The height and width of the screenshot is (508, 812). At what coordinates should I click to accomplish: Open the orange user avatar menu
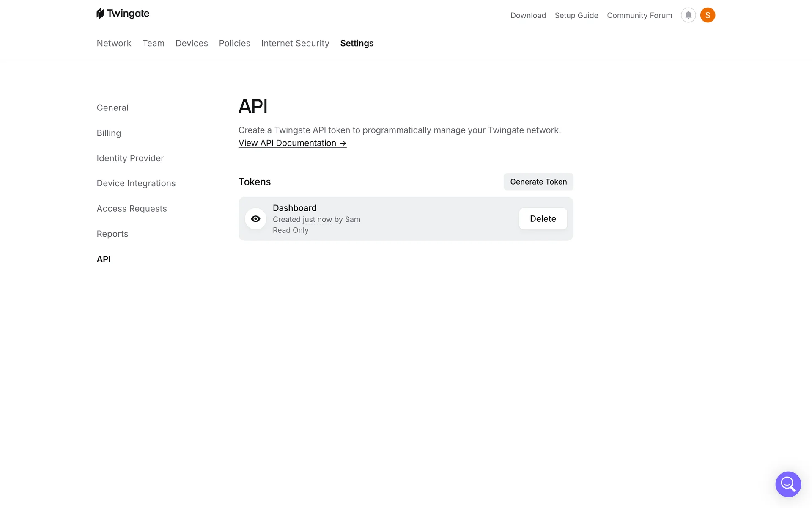[x=708, y=15]
